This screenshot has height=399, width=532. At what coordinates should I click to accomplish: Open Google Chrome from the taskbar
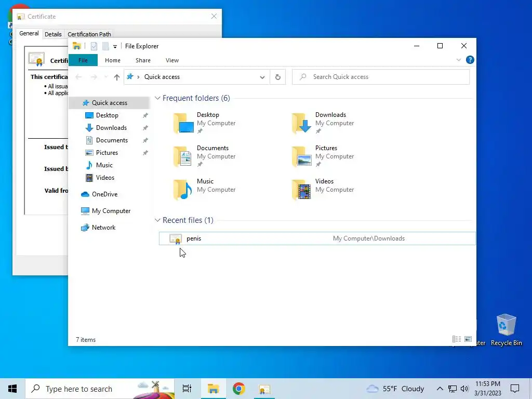(x=239, y=389)
